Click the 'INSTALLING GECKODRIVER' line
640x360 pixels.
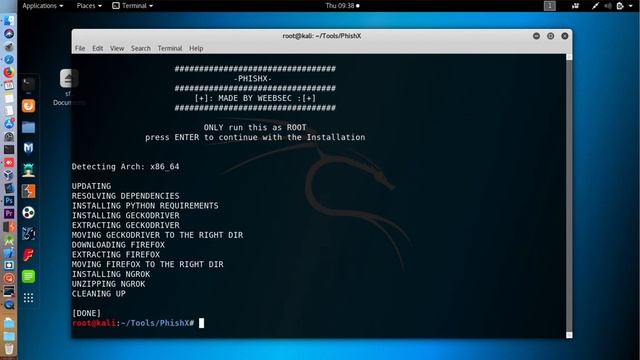125,215
